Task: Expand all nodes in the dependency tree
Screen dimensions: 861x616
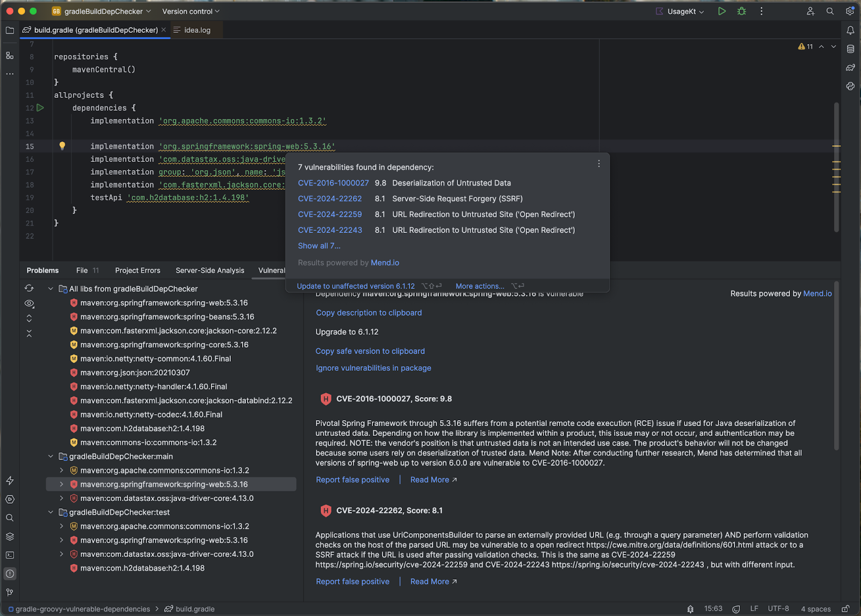Action: [x=29, y=318]
